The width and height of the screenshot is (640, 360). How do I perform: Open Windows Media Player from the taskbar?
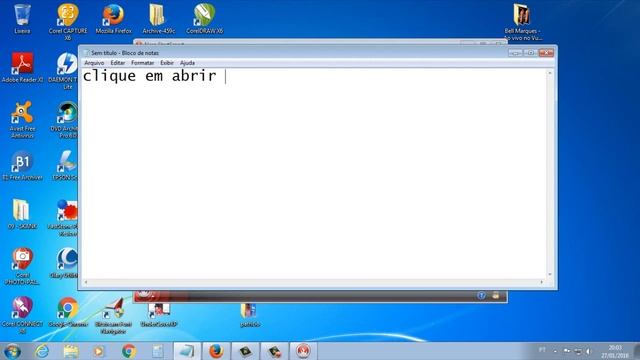point(99,351)
